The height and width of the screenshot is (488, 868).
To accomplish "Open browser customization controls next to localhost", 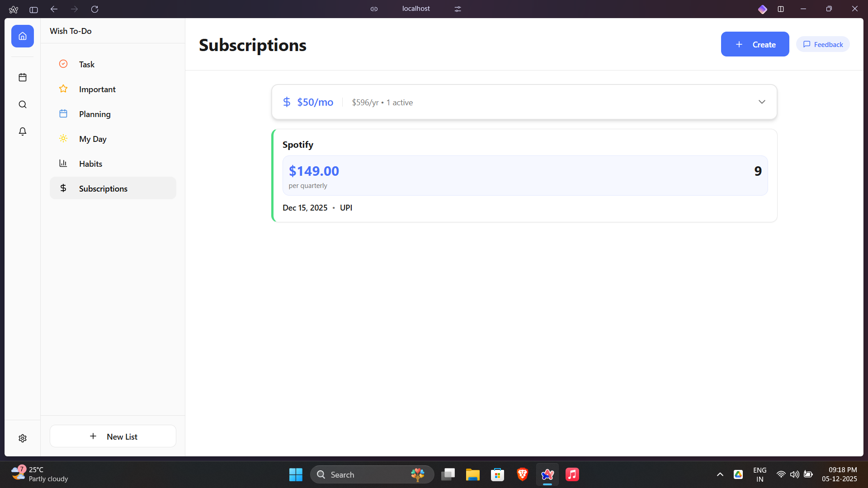I will (458, 9).
